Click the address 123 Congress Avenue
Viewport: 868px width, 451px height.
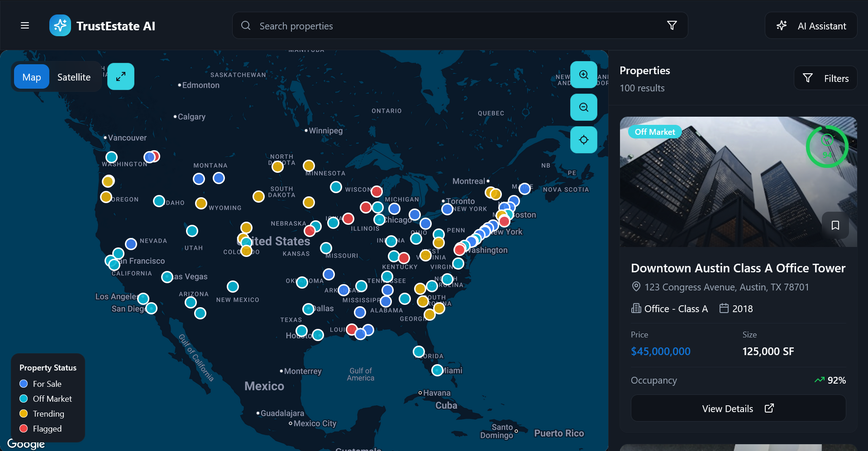[x=726, y=287]
